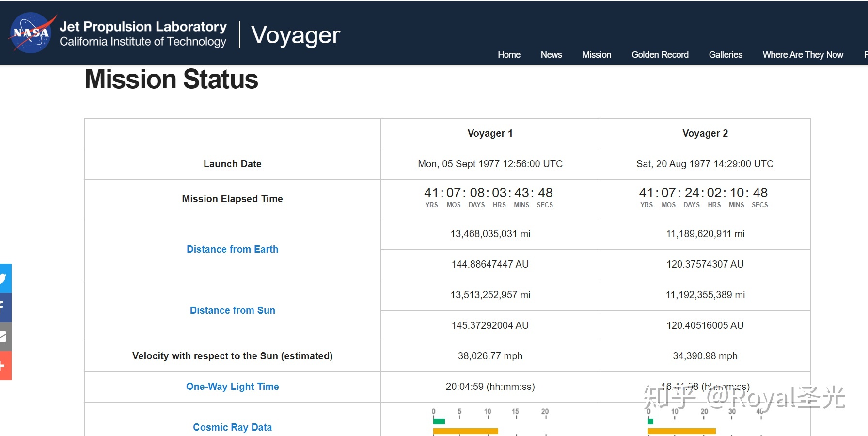Click Voyager 1 cosmic ray orange bar
Viewport: 868px width, 436px height.
click(465, 431)
